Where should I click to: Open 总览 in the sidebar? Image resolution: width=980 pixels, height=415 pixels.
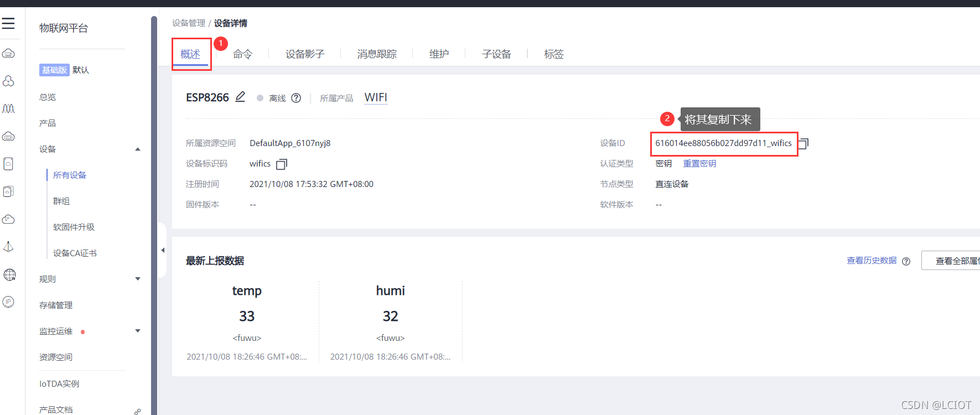tap(48, 97)
